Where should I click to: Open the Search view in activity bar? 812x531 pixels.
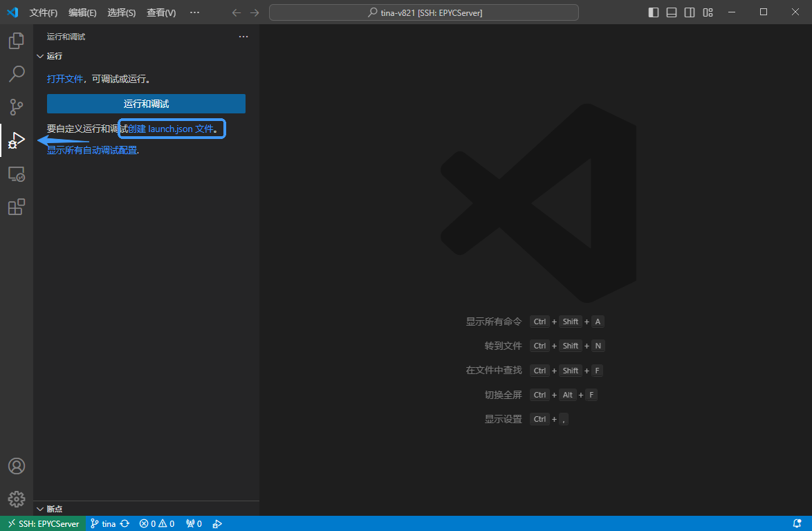tap(17, 74)
